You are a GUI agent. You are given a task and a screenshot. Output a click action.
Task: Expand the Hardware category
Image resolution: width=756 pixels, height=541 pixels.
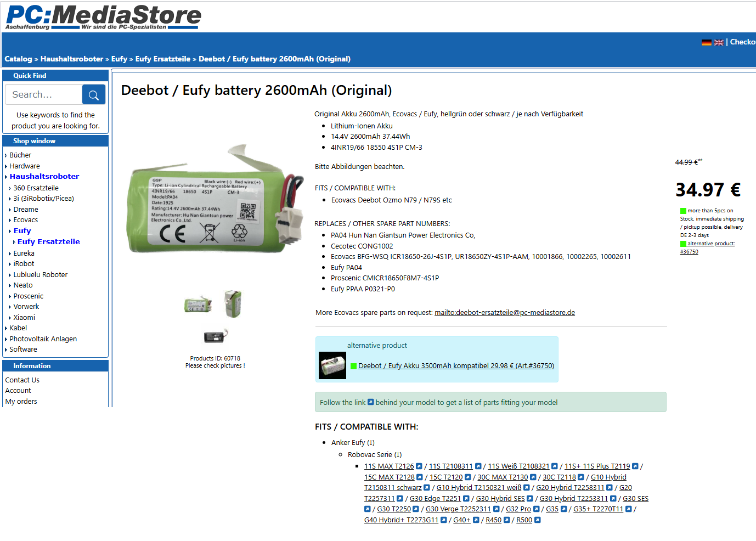pyautogui.click(x=25, y=166)
